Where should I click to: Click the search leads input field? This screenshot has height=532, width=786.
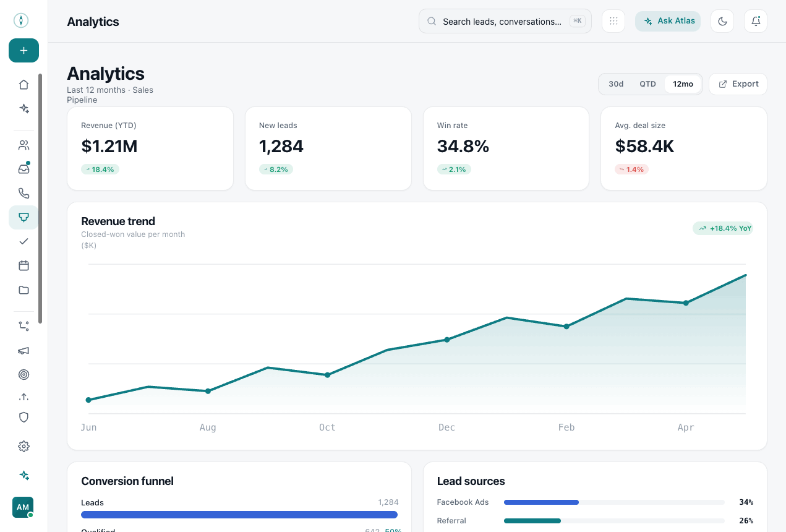coord(505,21)
